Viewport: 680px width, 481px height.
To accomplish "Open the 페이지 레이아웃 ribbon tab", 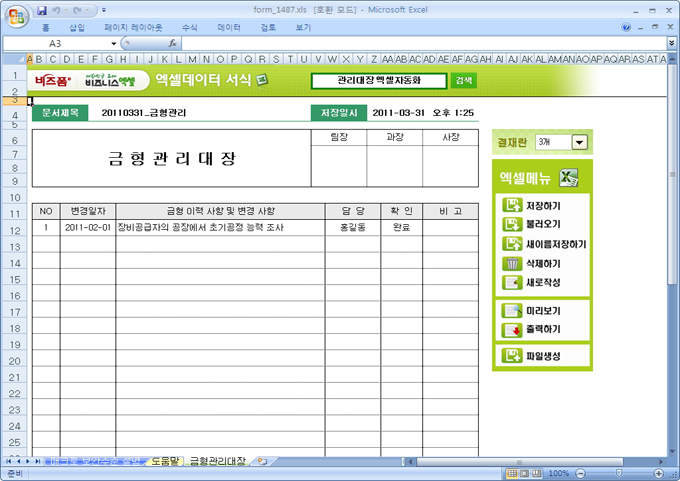I will [133, 28].
